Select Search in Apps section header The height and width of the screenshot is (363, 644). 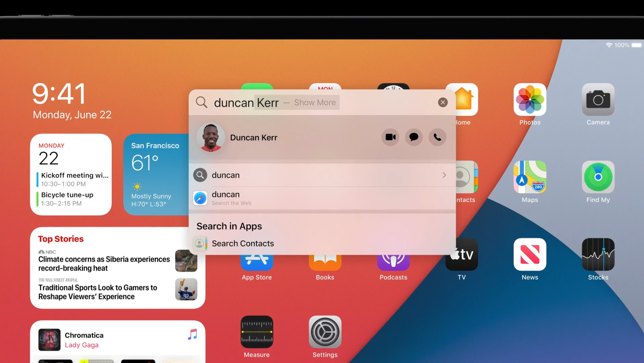click(229, 226)
